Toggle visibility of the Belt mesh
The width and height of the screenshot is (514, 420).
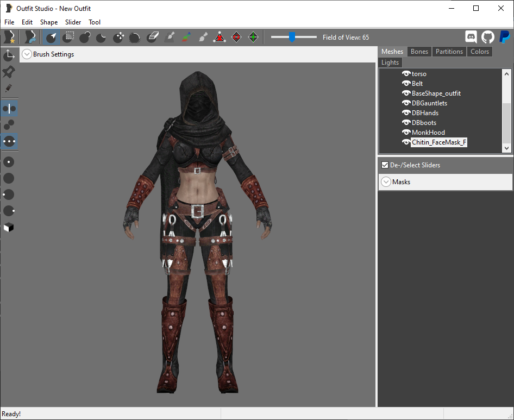[406, 84]
